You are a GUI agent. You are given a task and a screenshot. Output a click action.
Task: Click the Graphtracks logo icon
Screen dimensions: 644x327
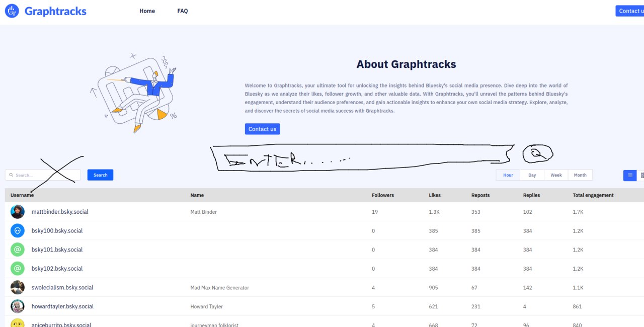coord(12,11)
